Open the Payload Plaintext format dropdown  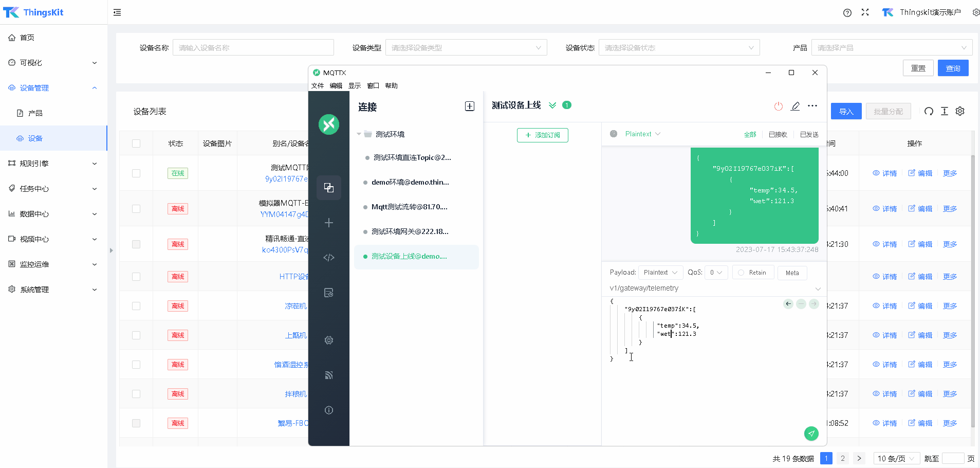[661, 273]
